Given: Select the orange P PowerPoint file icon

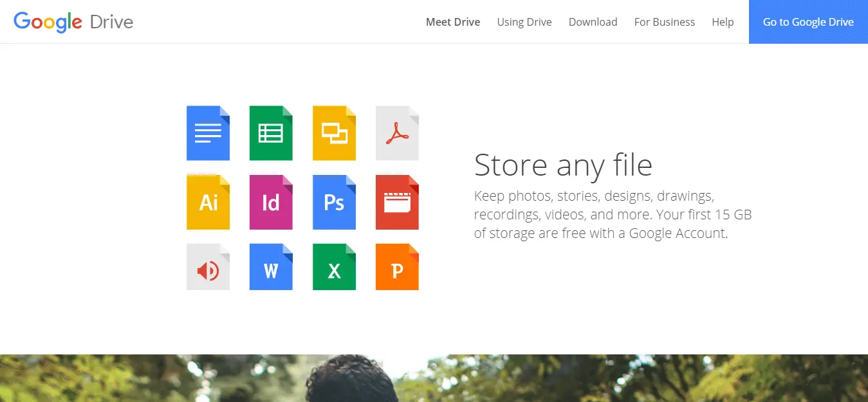Looking at the screenshot, I should [397, 267].
